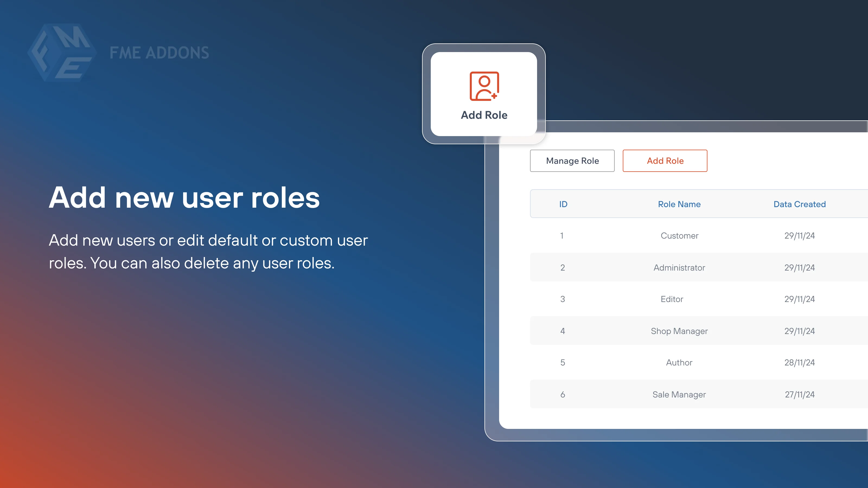Select the Administrator role row
The width and height of the screenshot is (868, 488).
tap(679, 267)
